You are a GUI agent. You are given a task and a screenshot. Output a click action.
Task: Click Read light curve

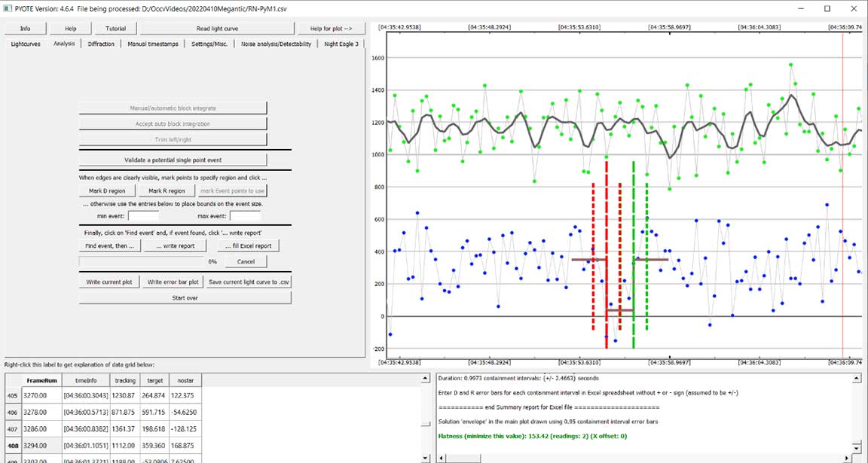tap(217, 29)
